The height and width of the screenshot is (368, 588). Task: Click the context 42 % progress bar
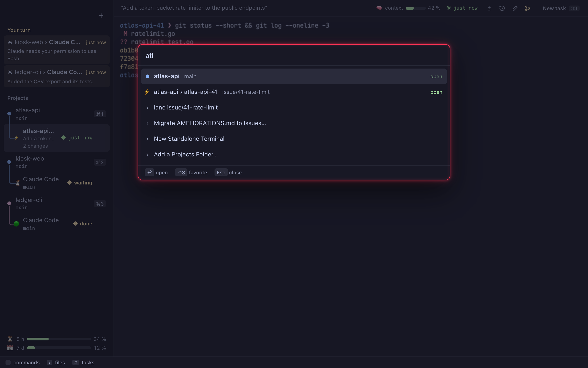click(416, 8)
